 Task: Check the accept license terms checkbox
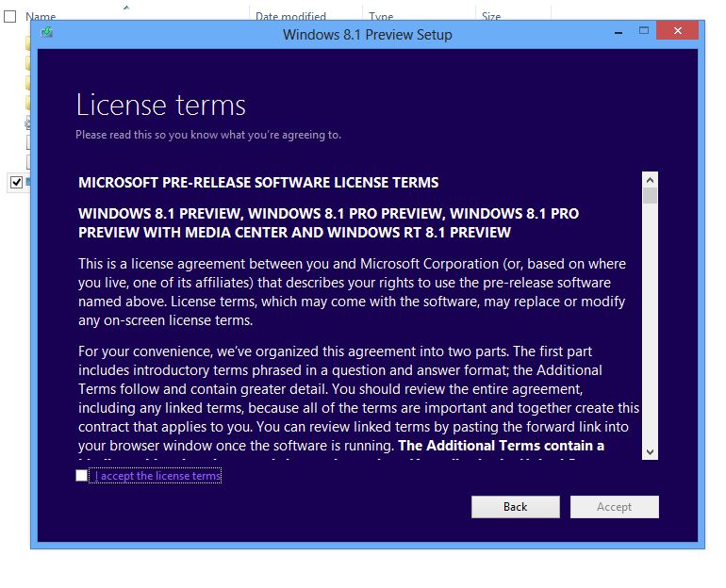[x=81, y=475]
